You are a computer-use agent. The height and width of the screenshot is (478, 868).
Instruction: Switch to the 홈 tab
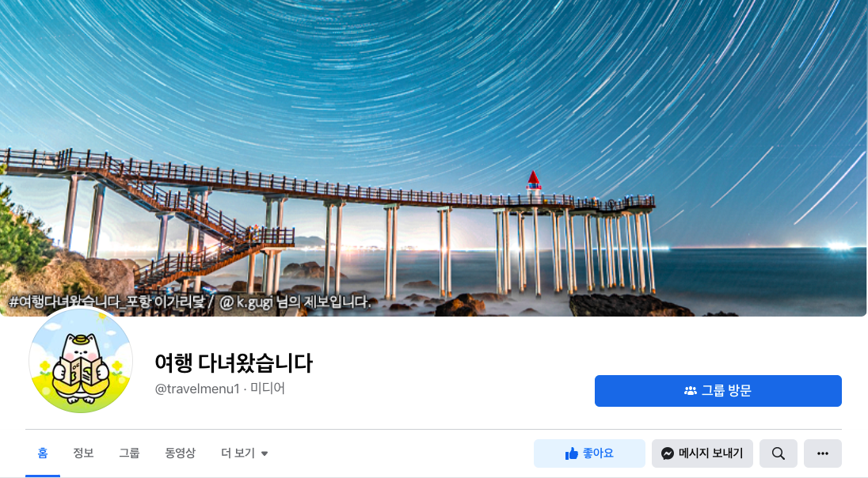(43, 453)
